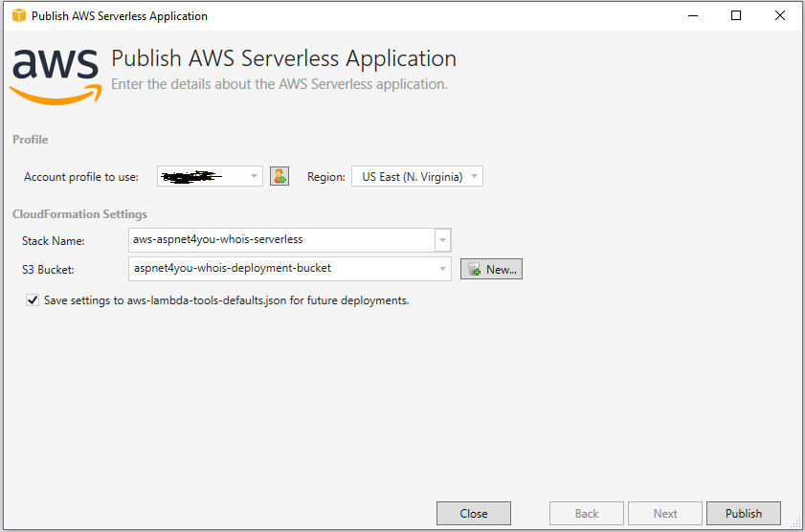Click the resize grip at window corner
Screen dimensions: 805x532
pyautogui.click(x=795, y=523)
